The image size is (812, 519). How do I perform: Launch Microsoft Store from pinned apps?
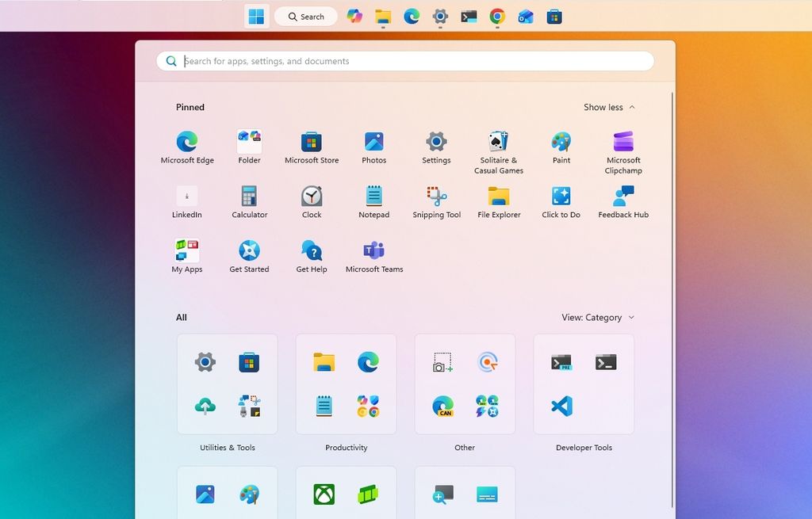coord(312,147)
